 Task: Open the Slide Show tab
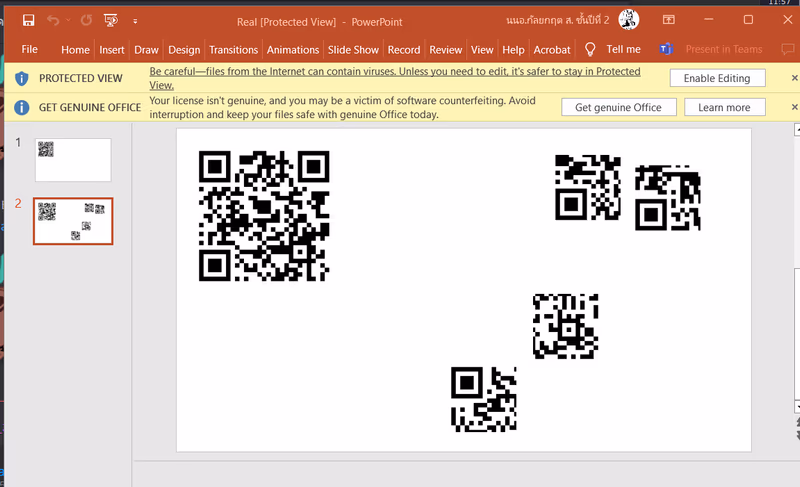[x=353, y=49]
